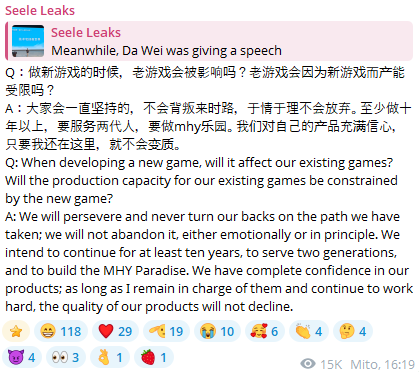The width and height of the screenshot is (419, 372).
Task: Select the pointing face reaction, count 19
Action: (x=166, y=331)
